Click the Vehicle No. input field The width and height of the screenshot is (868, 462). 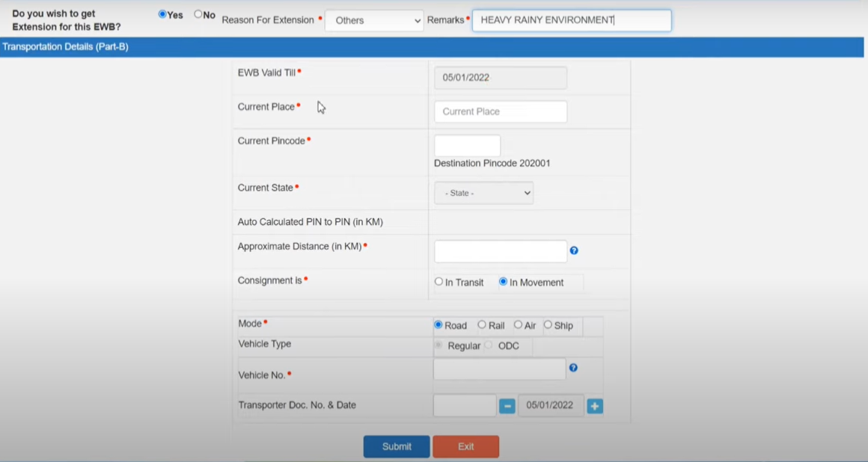pos(499,369)
